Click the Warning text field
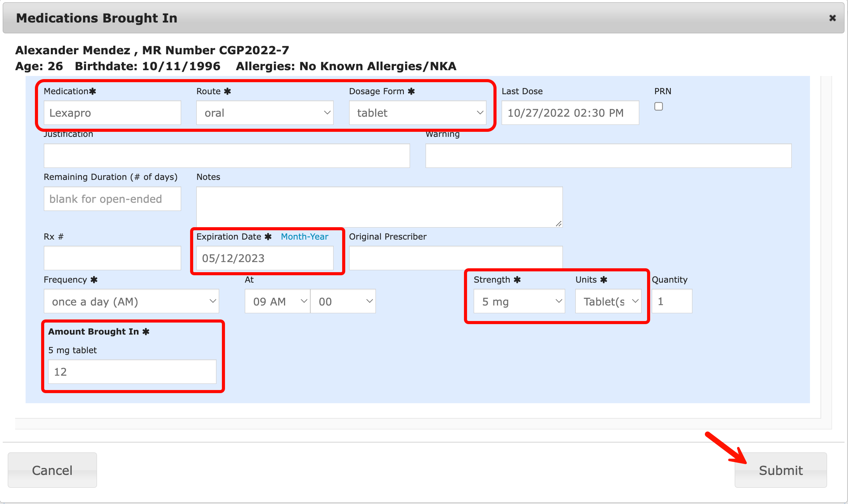Viewport: 848px width, 504px height. (x=608, y=156)
